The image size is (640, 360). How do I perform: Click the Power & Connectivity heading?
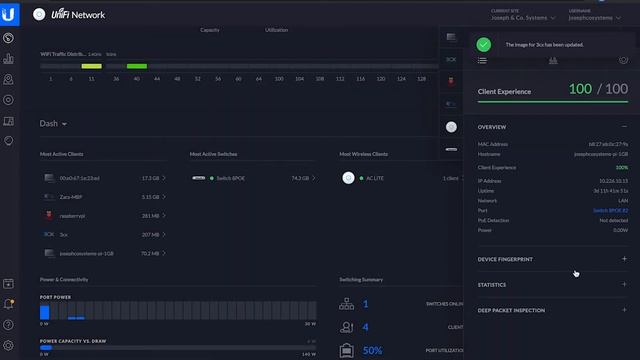click(x=64, y=280)
